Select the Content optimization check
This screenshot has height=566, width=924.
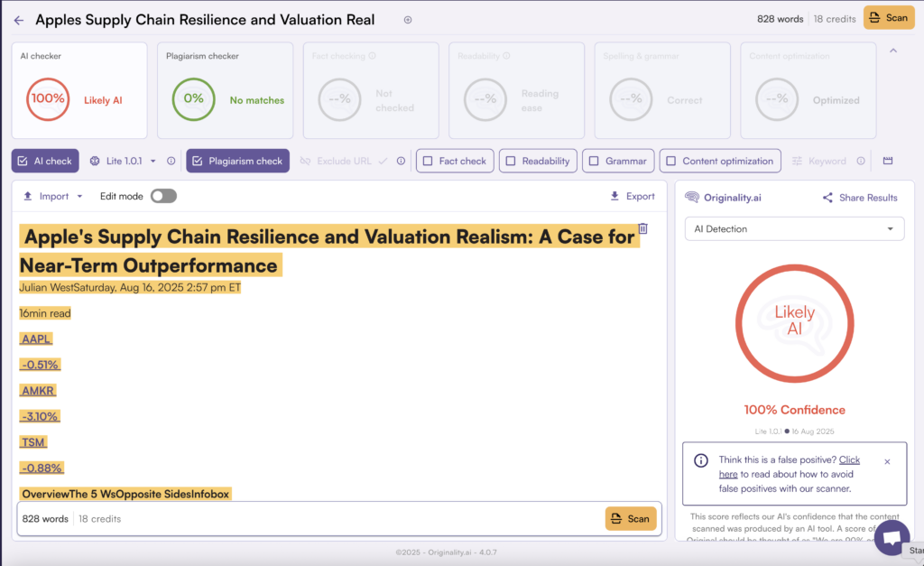pos(668,161)
